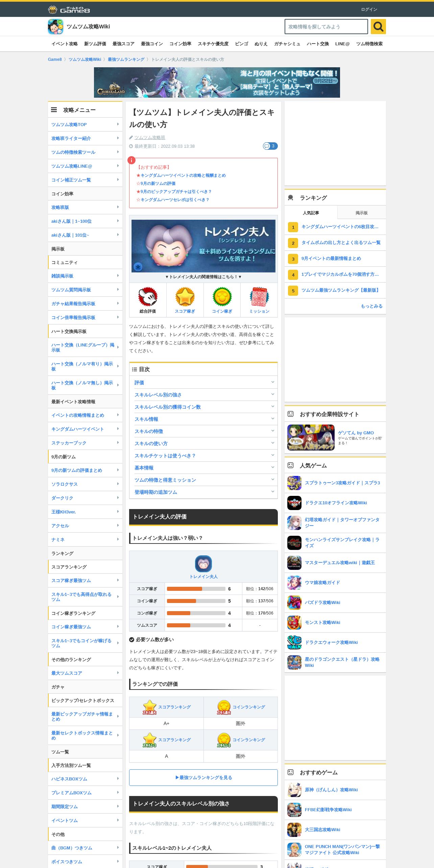Open ツムツム攻略TOP sidebar item
434x868 pixels.
click(85, 124)
